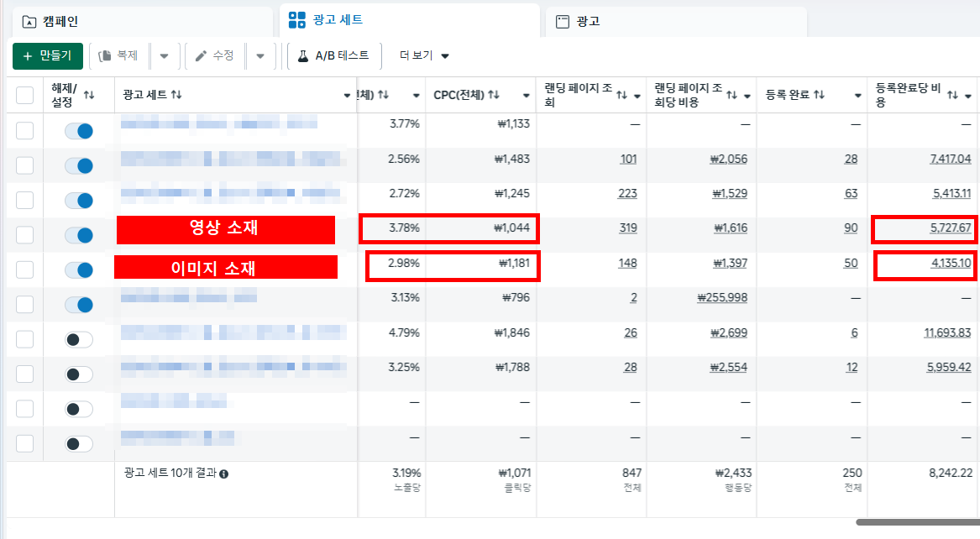Click the info icon beside 광고 세트 10개 결과
980x539 pixels.
tap(224, 474)
